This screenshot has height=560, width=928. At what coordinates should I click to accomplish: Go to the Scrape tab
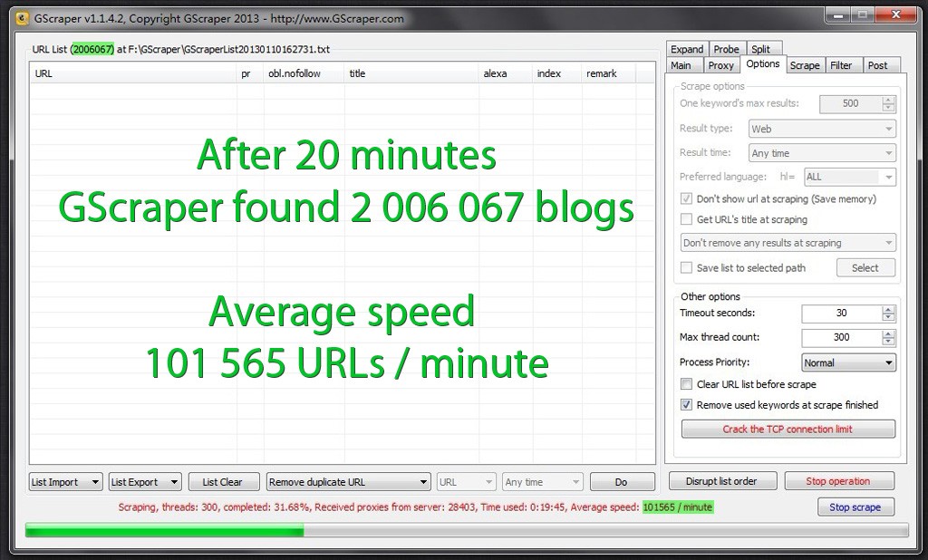pos(805,65)
